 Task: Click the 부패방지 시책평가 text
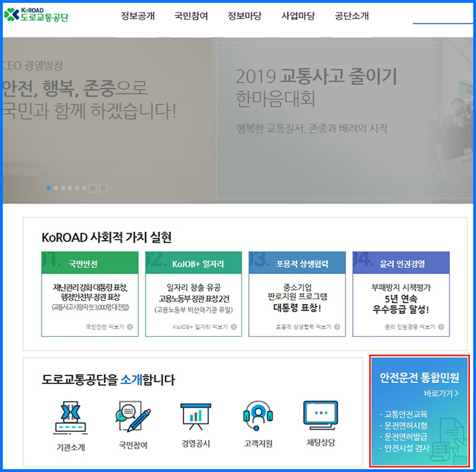[401, 287]
